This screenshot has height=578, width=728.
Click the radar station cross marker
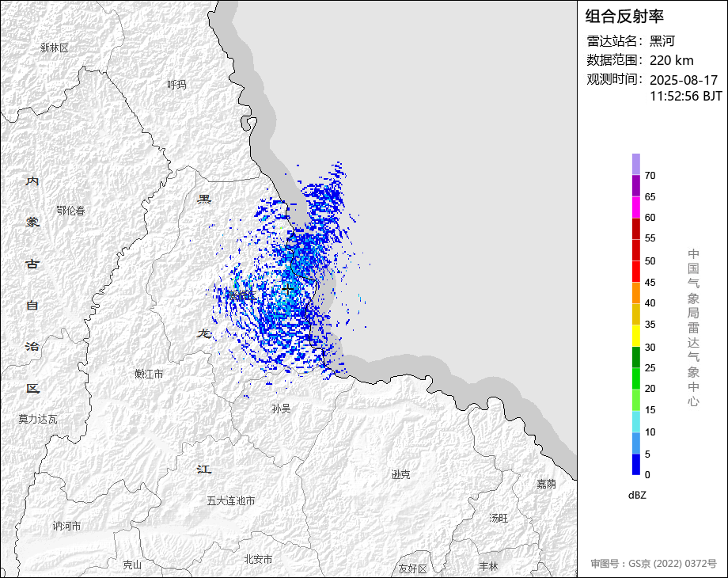pyautogui.click(x=288, y=290)
